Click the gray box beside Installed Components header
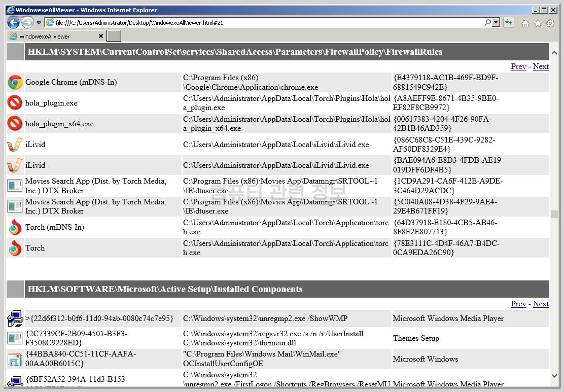Viewport: 564px width, 392px height. coord(15,289)
